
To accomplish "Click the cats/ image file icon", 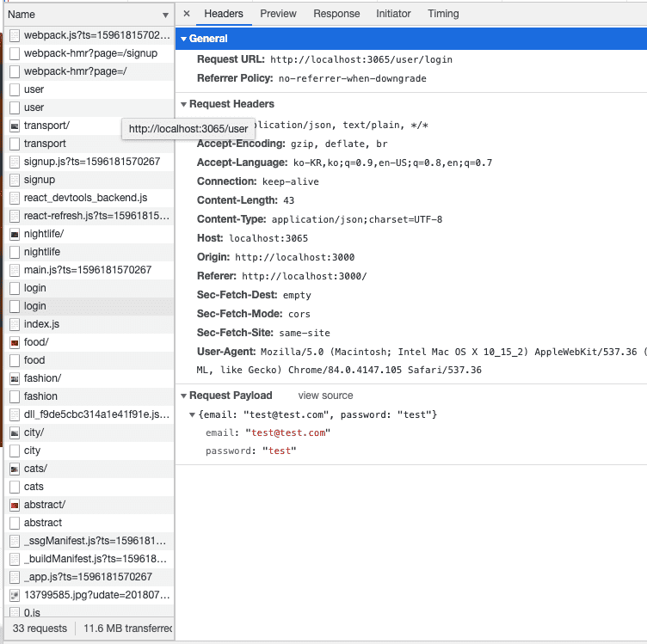I will point(15,469).
